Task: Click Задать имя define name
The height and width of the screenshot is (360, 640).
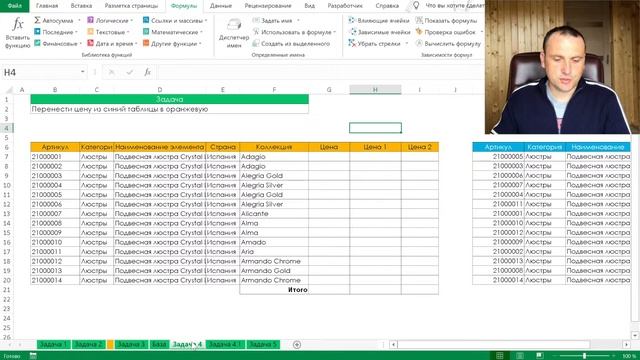Action: 276,20
